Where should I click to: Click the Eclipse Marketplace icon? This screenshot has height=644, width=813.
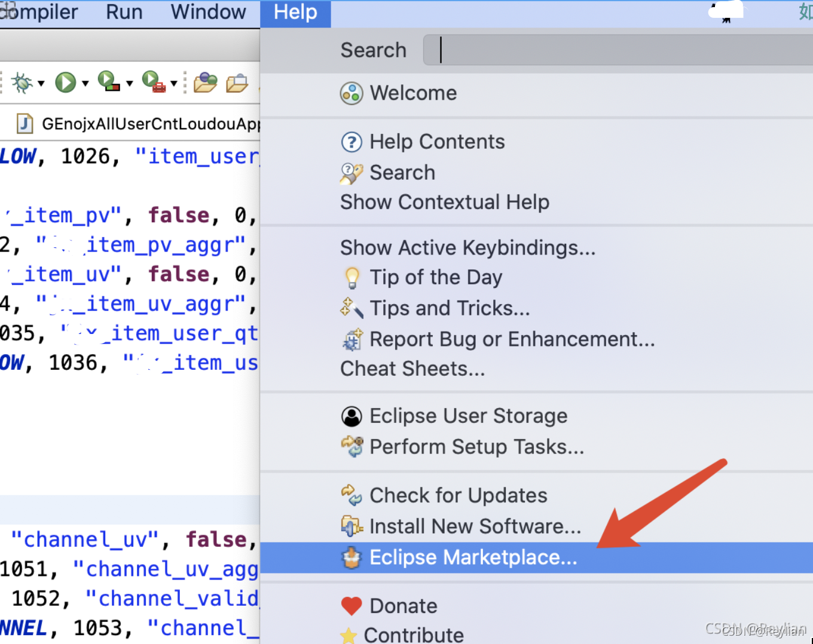pos(352,558)
